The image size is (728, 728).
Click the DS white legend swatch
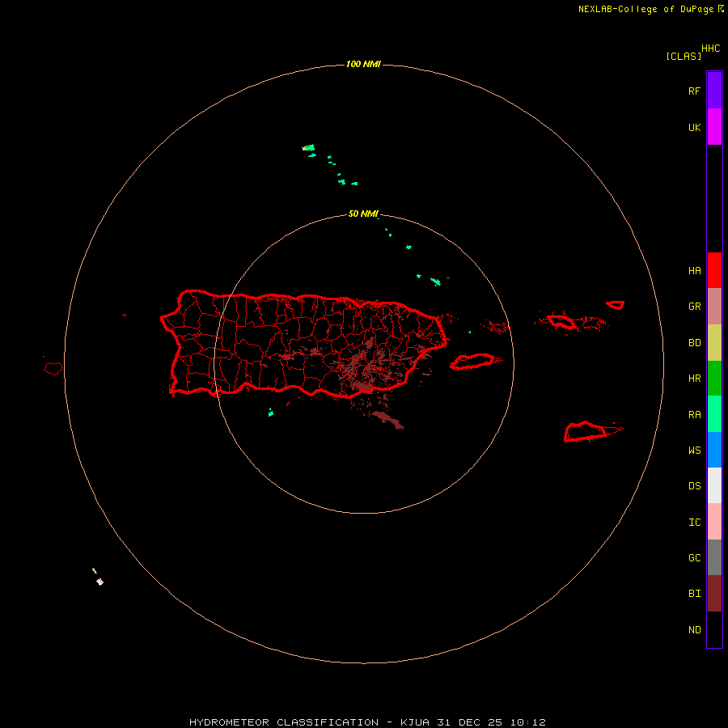[x=714, y=485]
